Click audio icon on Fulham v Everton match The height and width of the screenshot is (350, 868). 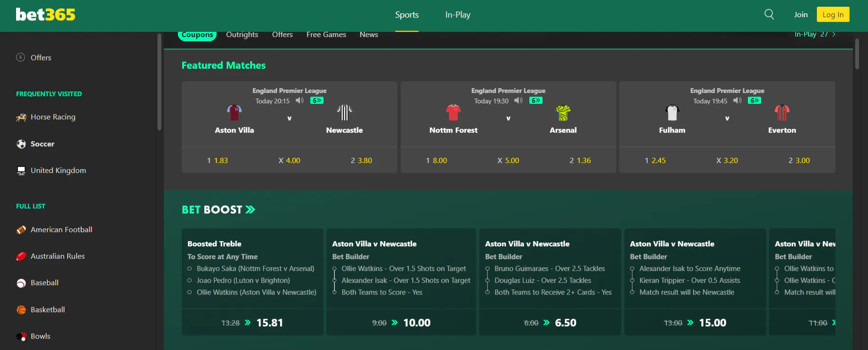point(737,100)
